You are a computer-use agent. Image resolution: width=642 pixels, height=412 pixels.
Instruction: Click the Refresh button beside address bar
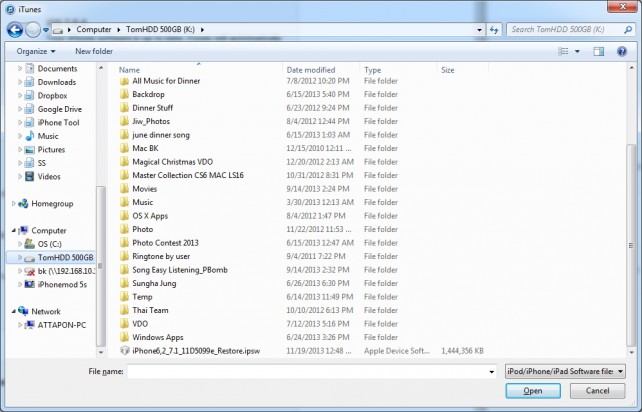[494, 29]
